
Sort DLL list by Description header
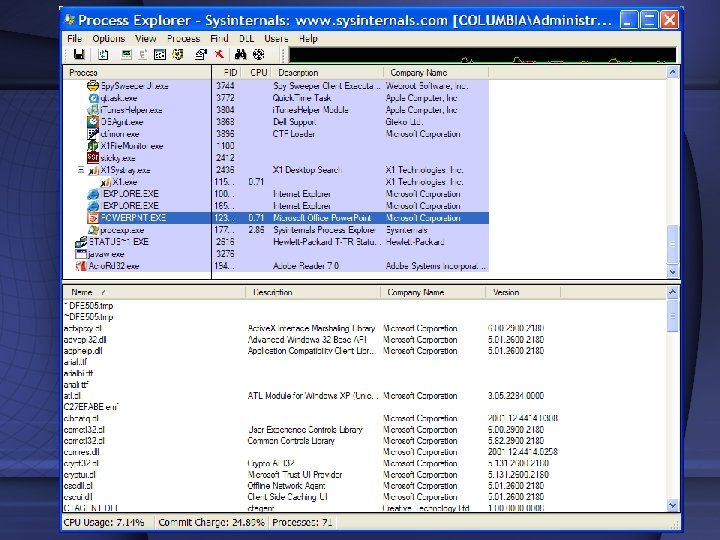coord(313,292)
